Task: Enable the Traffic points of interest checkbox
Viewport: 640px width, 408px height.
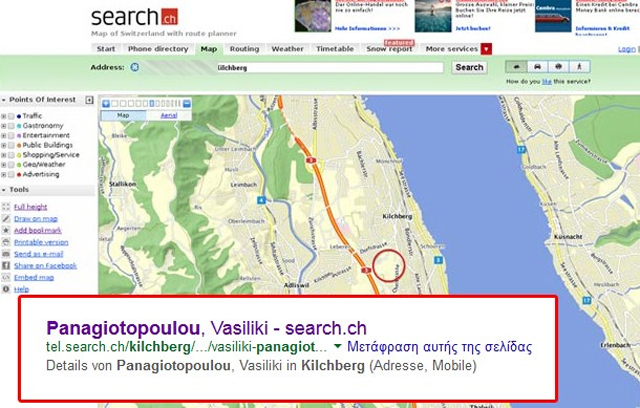Action: click(11, 116)
